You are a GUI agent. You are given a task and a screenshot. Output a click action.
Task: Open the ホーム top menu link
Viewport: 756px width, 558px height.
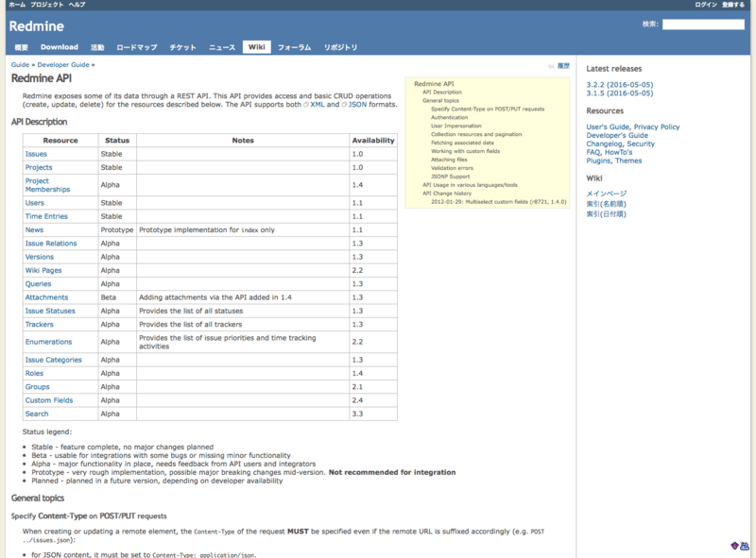pyautogui.click(x=17, y=5)
